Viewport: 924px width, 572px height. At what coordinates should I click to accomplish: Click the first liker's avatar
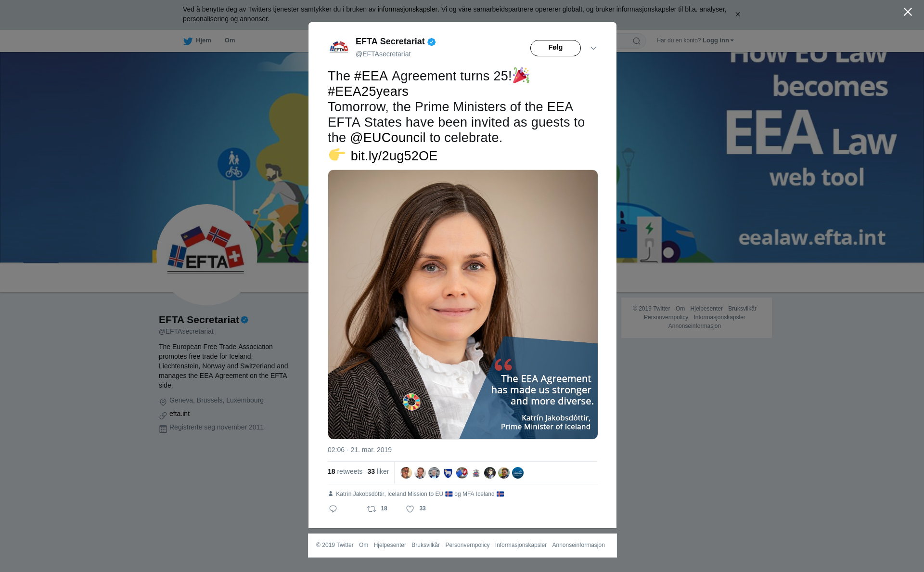(406, 473)
